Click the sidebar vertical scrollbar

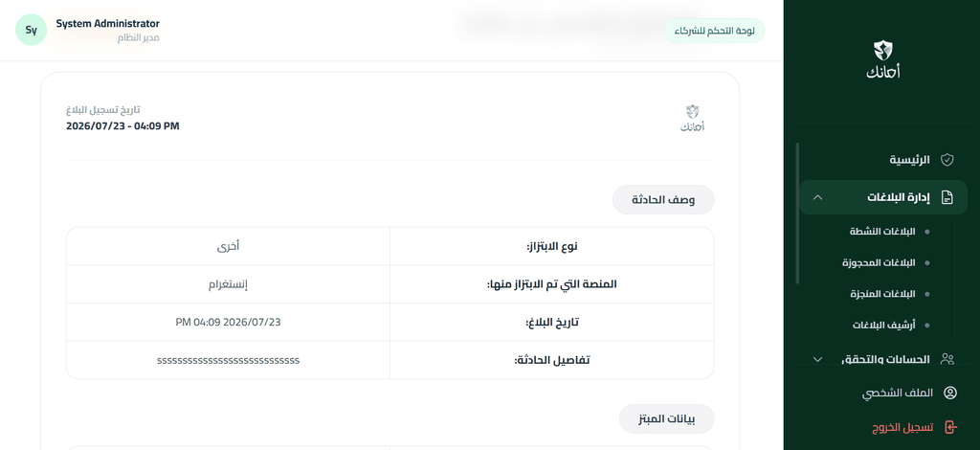tap(797, 214)
